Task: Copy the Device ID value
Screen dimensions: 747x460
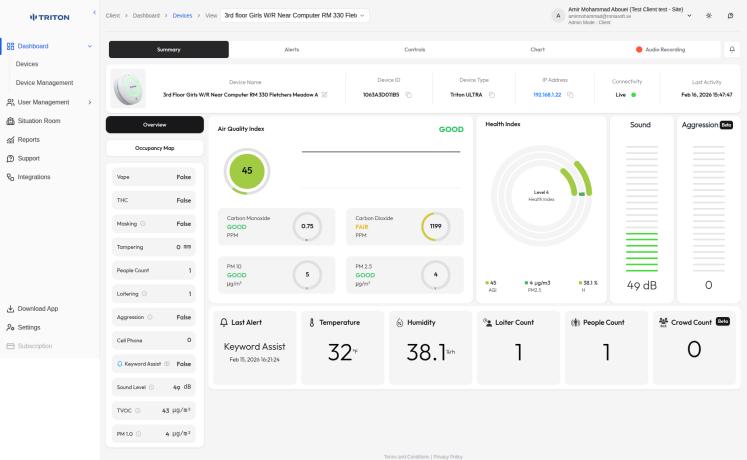Action: tap(408, 94)
